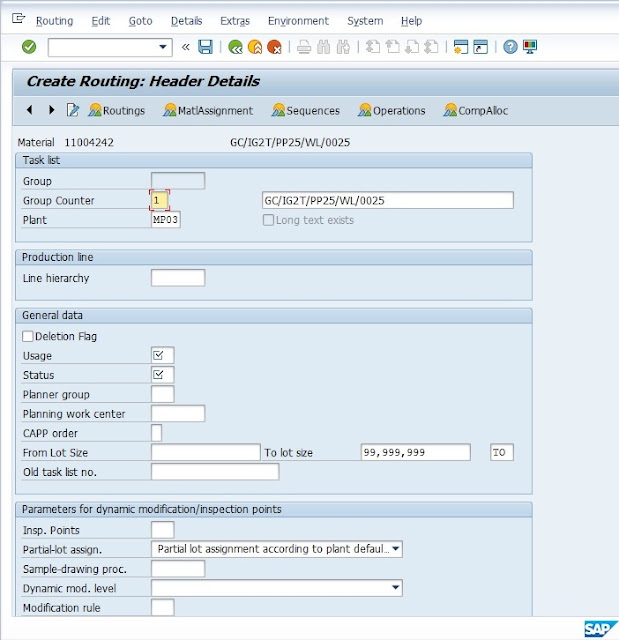The width and height of the screenshot is (619, 640).
Task: Click the Usage required field
Action: point(162,355)
